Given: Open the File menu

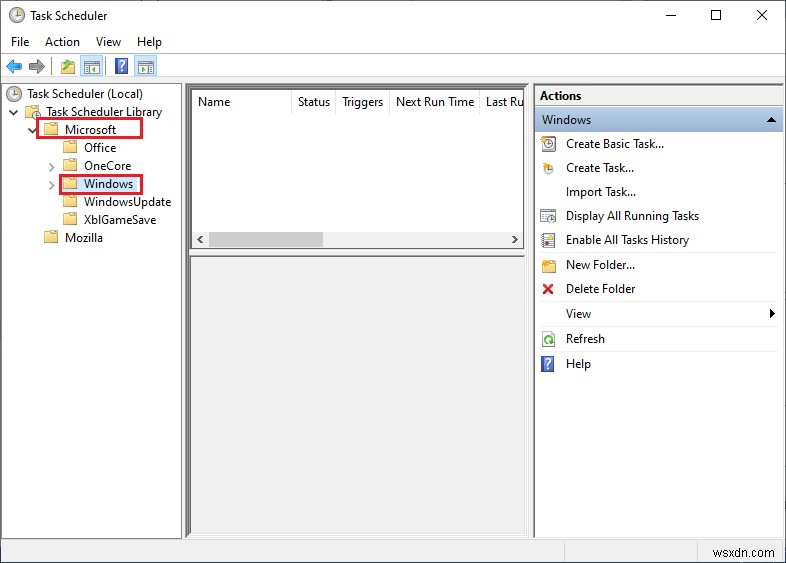Looking at the screenshot, I should (20, 42).
